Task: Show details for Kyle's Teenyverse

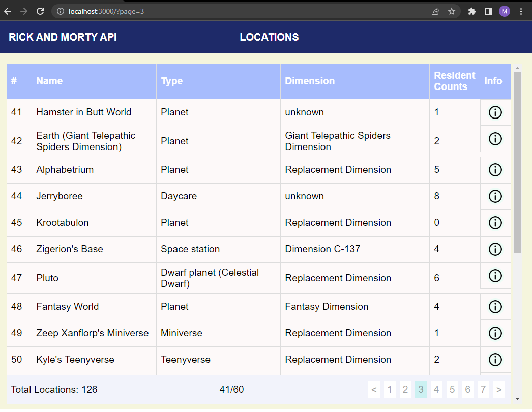Action: 495,360
